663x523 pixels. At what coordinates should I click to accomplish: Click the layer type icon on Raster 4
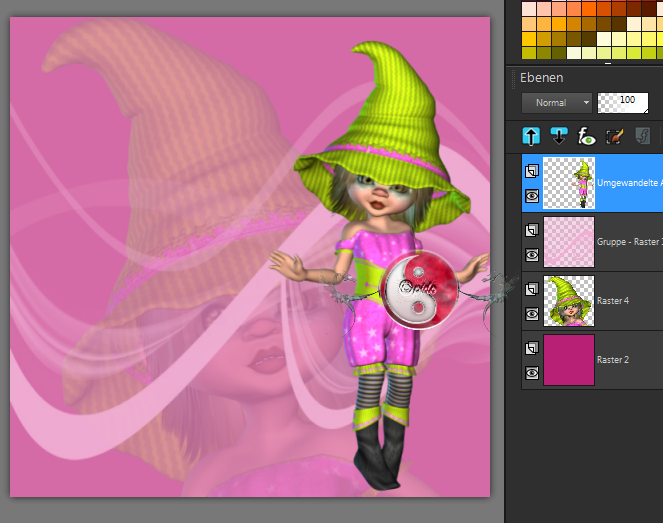[532, 290]
